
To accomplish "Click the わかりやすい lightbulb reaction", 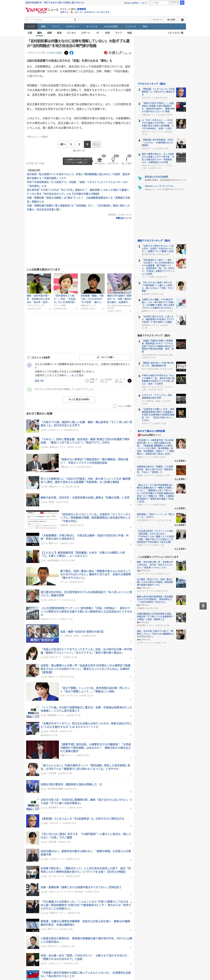I will (x=113, y=160).
